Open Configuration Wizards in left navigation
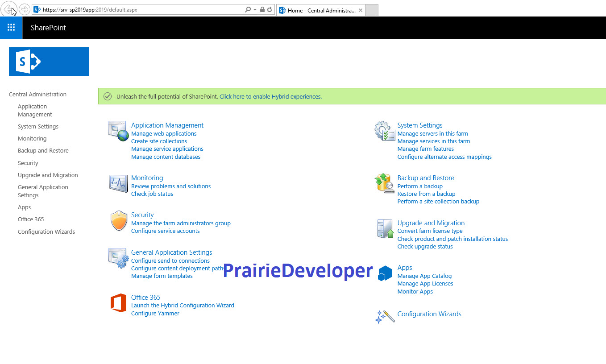 46,232
